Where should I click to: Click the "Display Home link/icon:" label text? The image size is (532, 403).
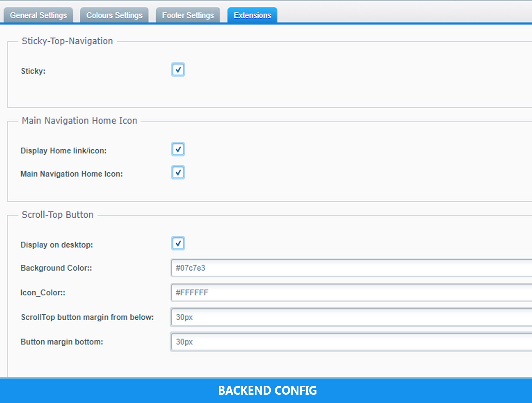[64, 151]
